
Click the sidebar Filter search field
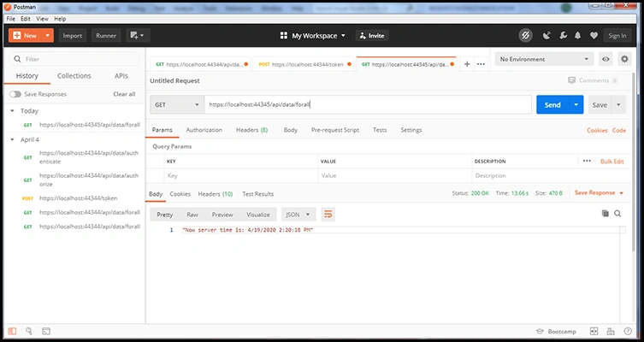click(x=74, y=59)
